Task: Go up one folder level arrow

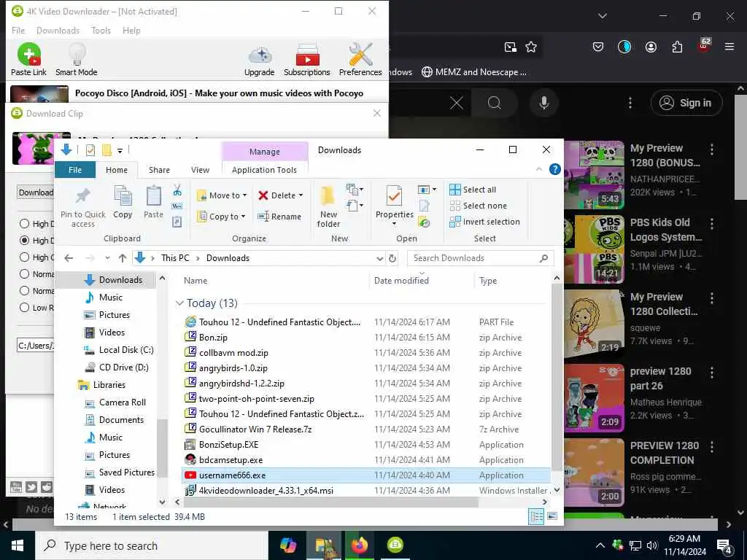Action: coord(123,258)
